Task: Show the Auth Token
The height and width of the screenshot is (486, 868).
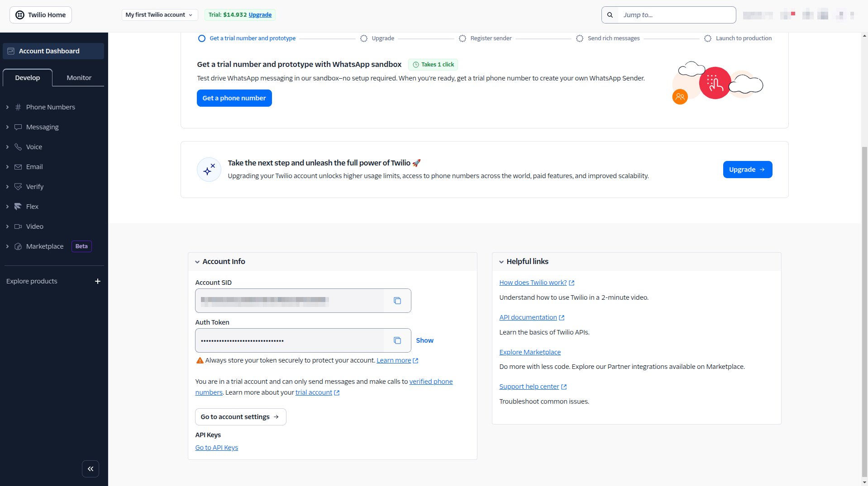Action: (x=424, y=340)
